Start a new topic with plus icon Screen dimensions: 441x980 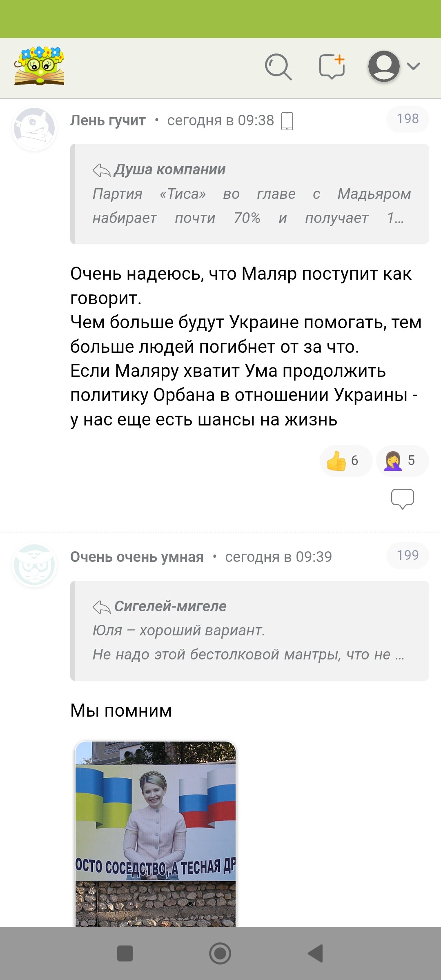pyautogui.click(x=332, y=66)
